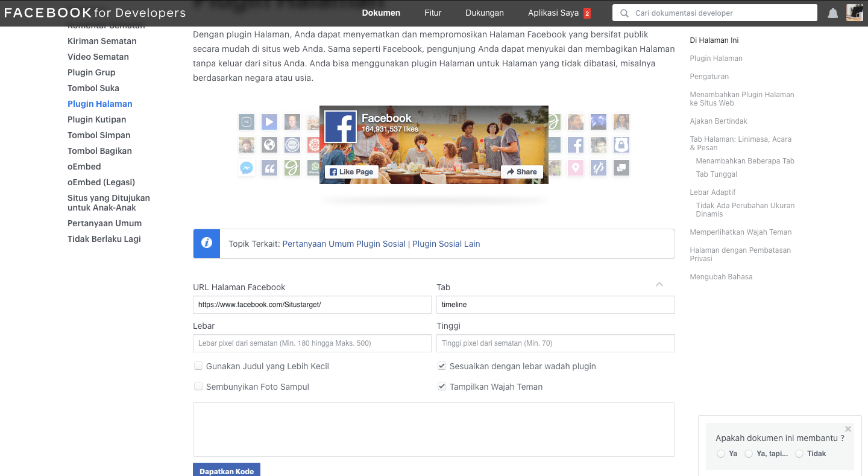Click the code slash icon tile
868x476 pixels.
coord(599,168)
